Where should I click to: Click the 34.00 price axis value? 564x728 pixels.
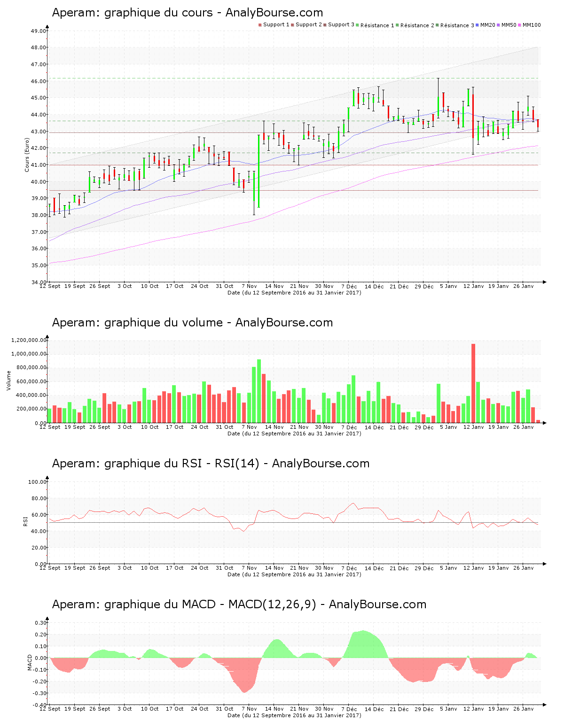coord(38,282)
